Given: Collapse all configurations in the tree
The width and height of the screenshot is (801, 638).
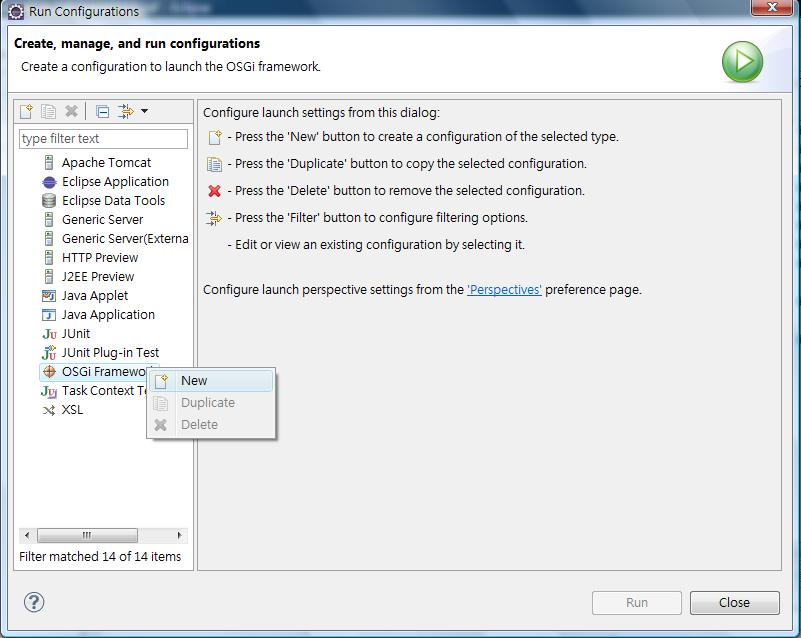Looking at the screenshot, I should coord(102,111).
